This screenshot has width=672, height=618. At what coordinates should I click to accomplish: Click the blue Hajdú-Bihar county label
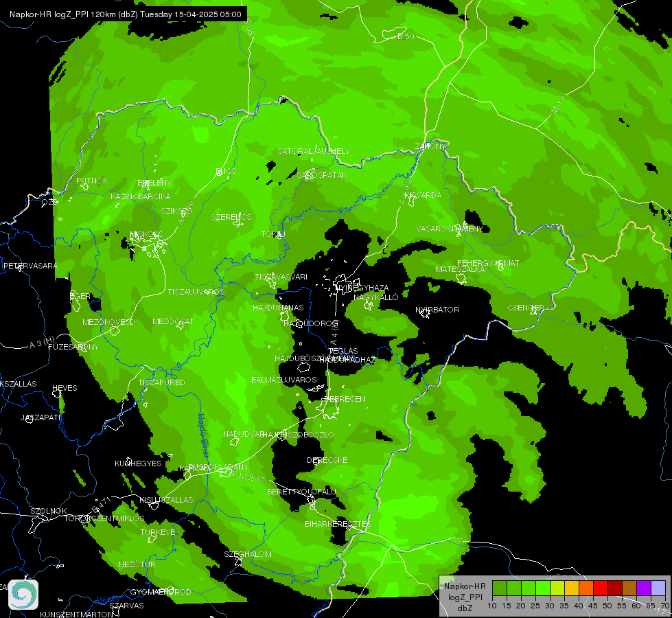(204, 435)
